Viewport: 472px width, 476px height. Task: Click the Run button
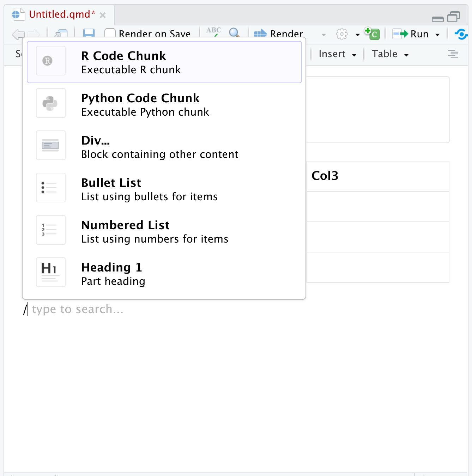tap(414, 34)
